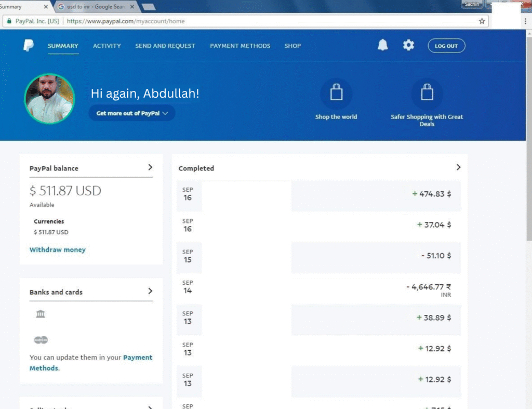This screenshot has height=409, width=532.
Task: Click the profile photo thumbnail
Action: [50, 99]
